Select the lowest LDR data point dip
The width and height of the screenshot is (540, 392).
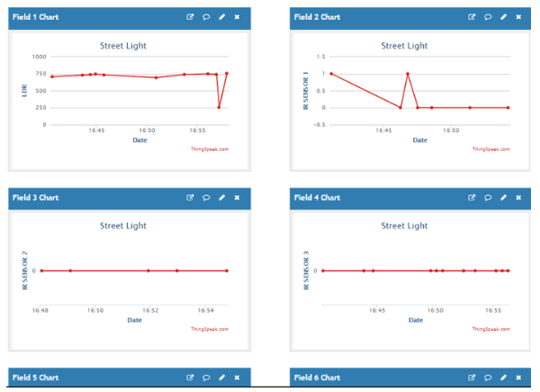tap(219, 108)
